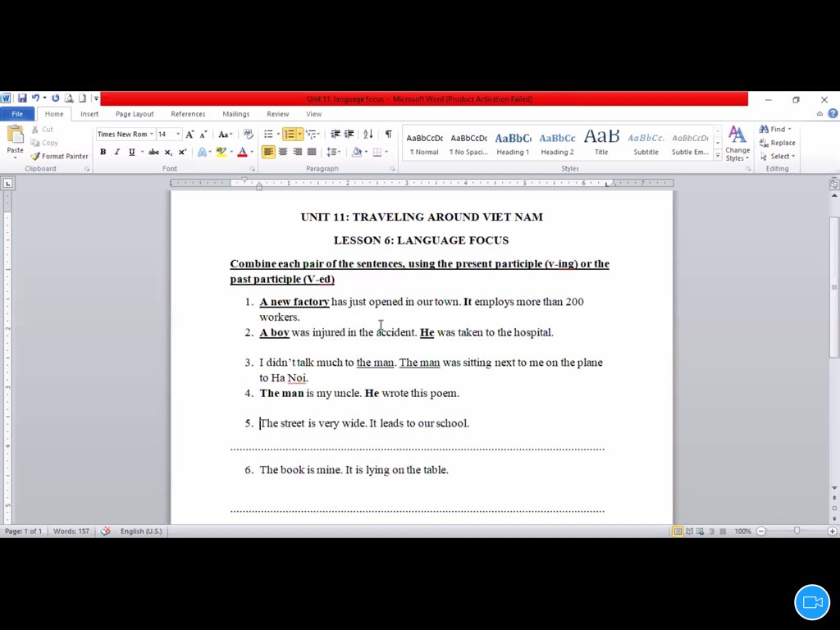Open the Change Case Aa dropdown
Viewport: 840px width, 630px height.
[x=226, y=135]
